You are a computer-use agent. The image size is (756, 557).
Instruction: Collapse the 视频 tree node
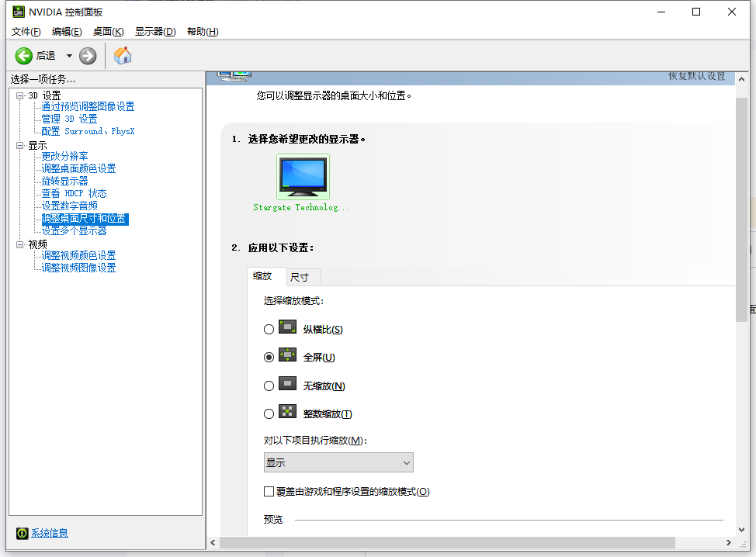tap(19, 244)
